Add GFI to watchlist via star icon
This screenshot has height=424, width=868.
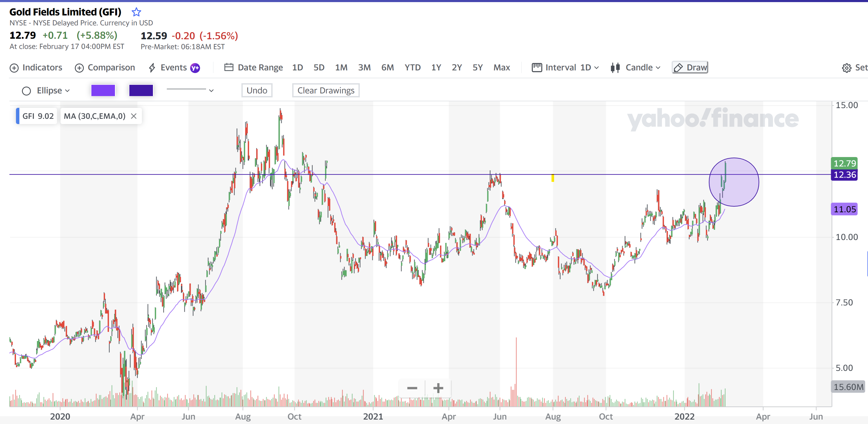click(x=136, y=12)
